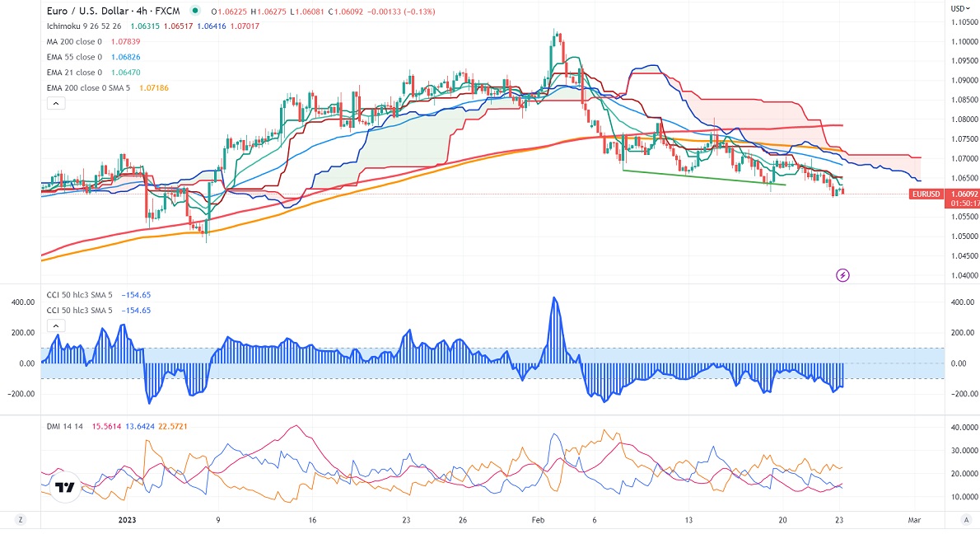Image resolution: width=980 pixels, height=534 pixels.
Task: Click the purple lightning bolt icon
Action: coord(842,274)
